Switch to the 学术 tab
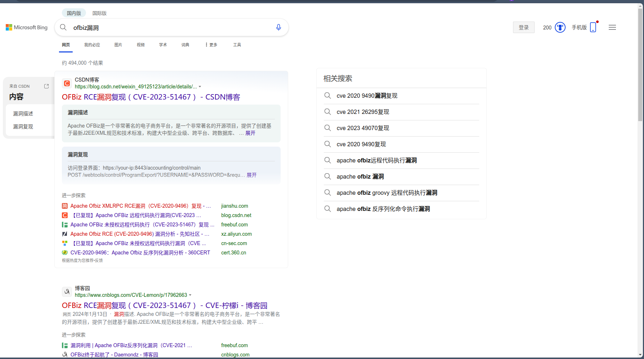This screenshot has height=359, width=644. [x=163, y=45]
